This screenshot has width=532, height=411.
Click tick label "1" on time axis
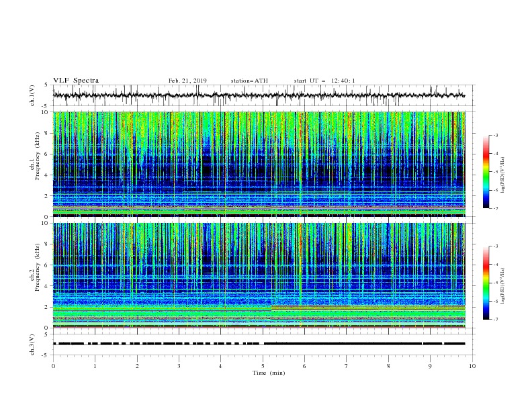[95, 366]
